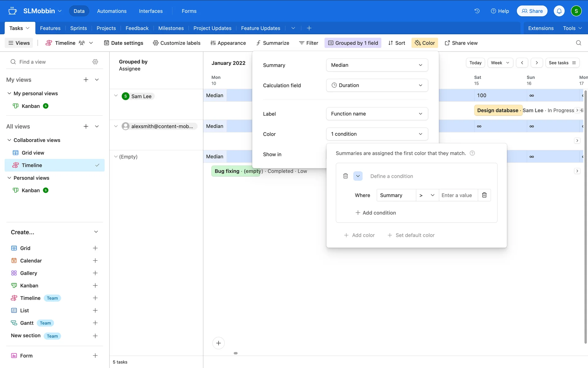Click the Today button
Screen dimensions: 588x368
pos(475,63)
